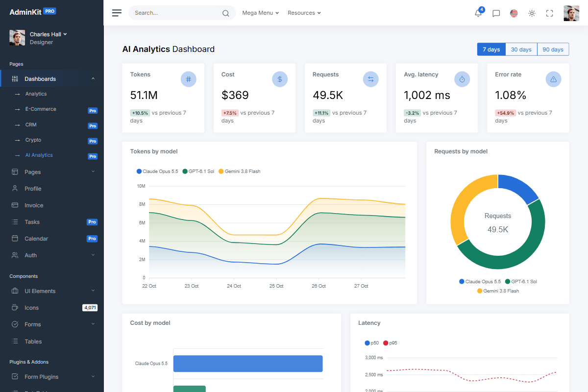
Task: Click the search magnifier icon
Action: point(225,13)
